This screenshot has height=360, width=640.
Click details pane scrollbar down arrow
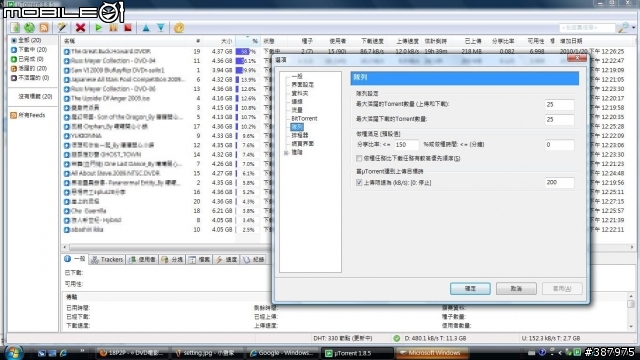[631, 327]
